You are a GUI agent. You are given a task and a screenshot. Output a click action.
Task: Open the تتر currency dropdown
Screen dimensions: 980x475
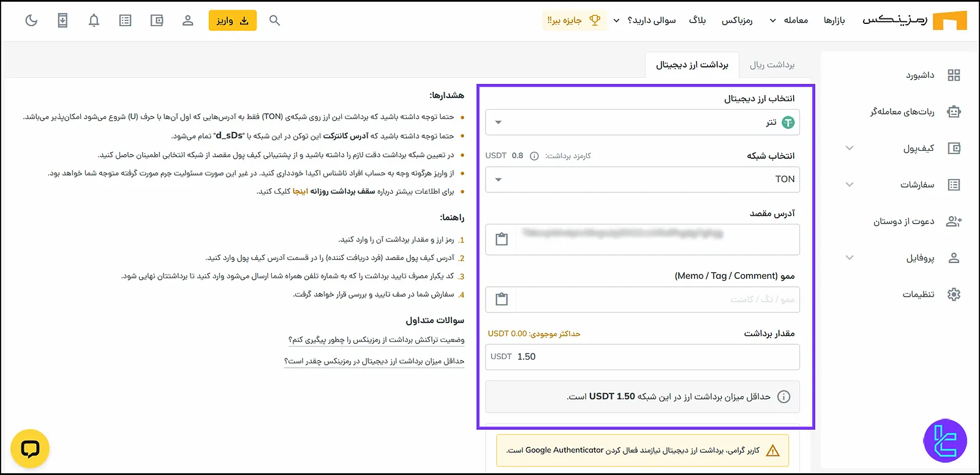tap(643, 122)
